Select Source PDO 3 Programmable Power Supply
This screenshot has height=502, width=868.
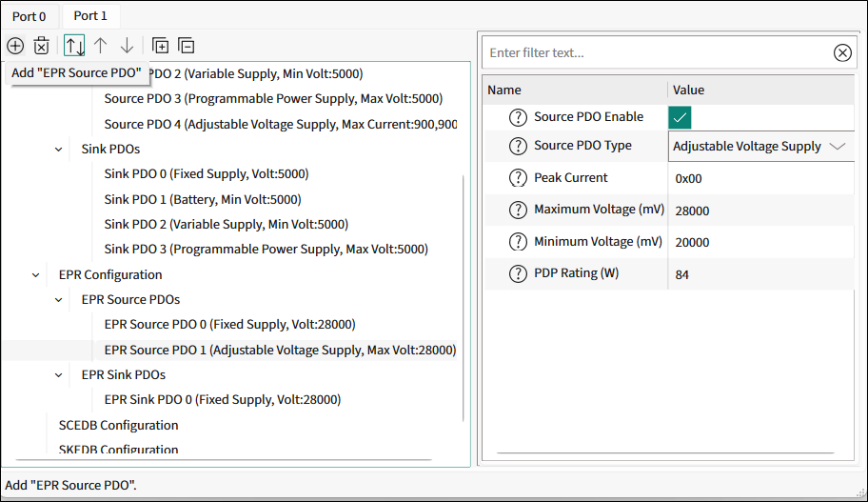coord(273,99)
